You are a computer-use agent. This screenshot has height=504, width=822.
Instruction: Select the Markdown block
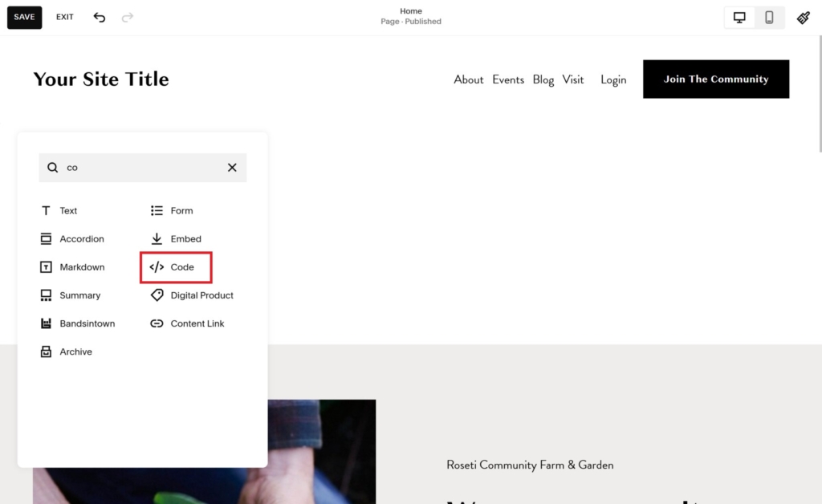(82, 266)
